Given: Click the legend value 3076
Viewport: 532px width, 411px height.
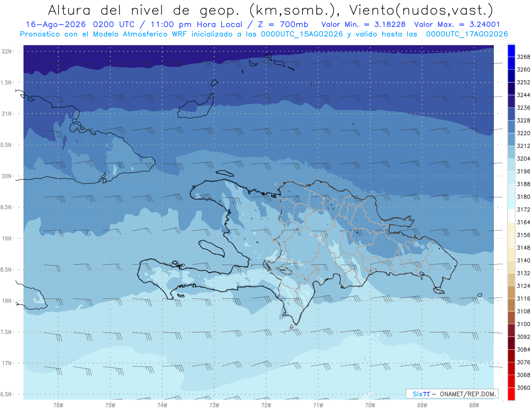Looking at the screenshot, I should (x=524, y=362).
